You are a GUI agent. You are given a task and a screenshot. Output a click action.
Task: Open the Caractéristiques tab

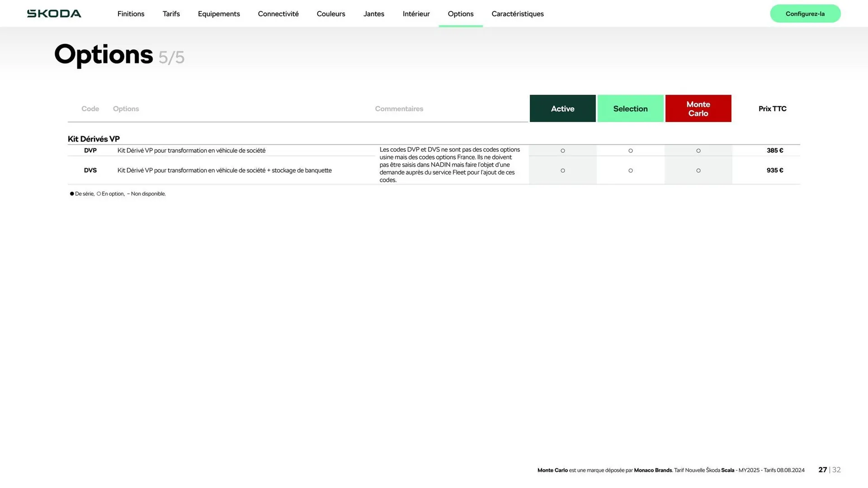pyautogui.click(x=517, y=14)
